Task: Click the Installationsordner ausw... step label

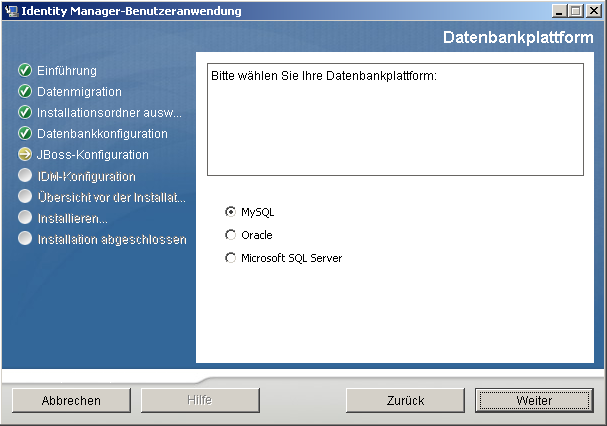Action: coord(109,113)
